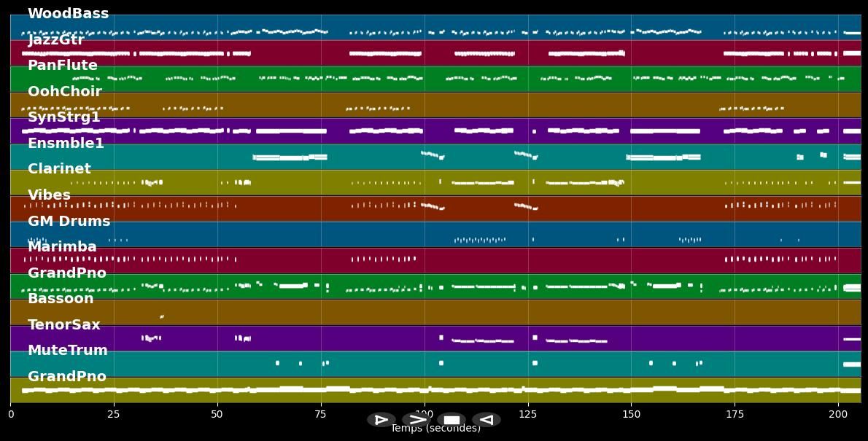Click the TenorSax track label

tap(64, 325)
